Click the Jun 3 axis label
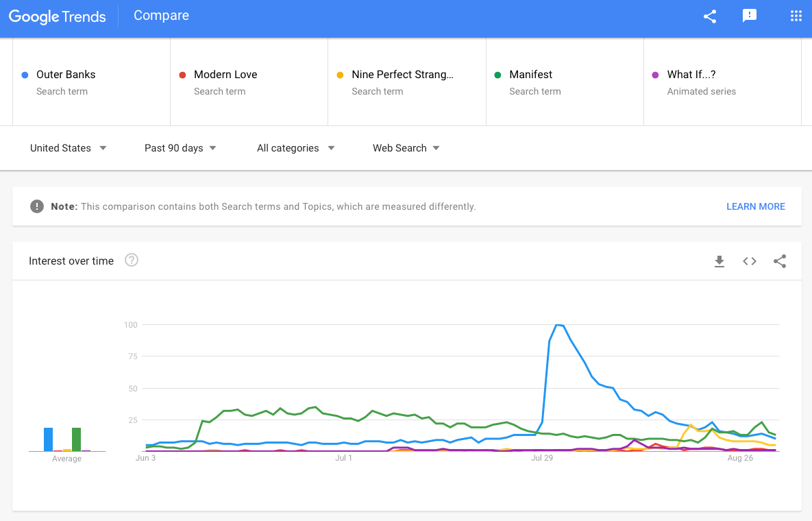The height and width of the screenshot is (521, 812). coord(145,458)
